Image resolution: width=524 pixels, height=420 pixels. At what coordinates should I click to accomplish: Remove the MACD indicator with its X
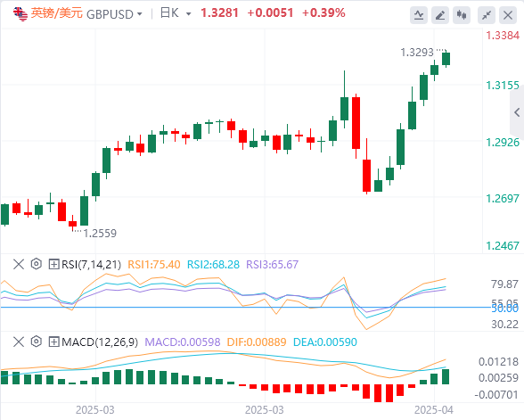(x=19, y=342)
